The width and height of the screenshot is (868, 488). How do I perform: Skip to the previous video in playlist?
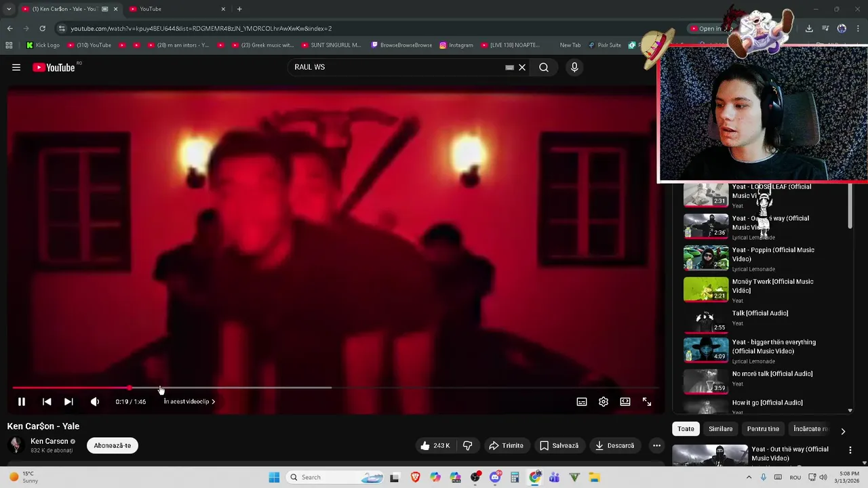pos(47,402)
